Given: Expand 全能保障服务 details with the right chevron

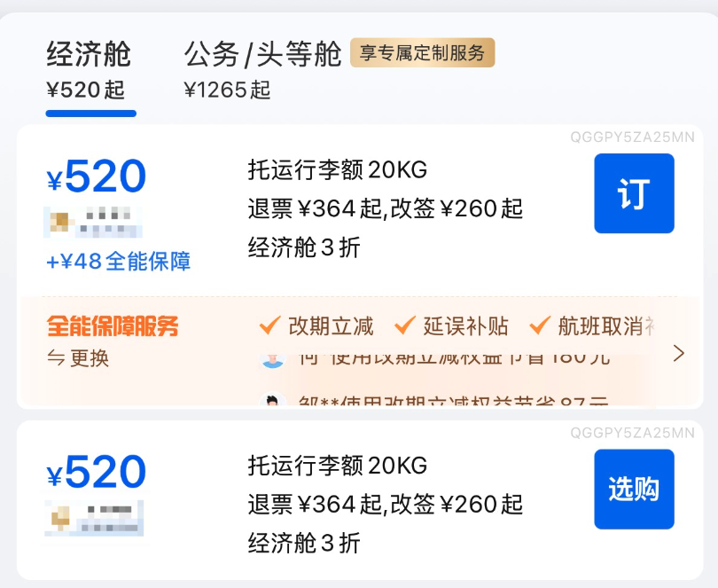Looking at the screenshot, I should [x=679, y=354].
